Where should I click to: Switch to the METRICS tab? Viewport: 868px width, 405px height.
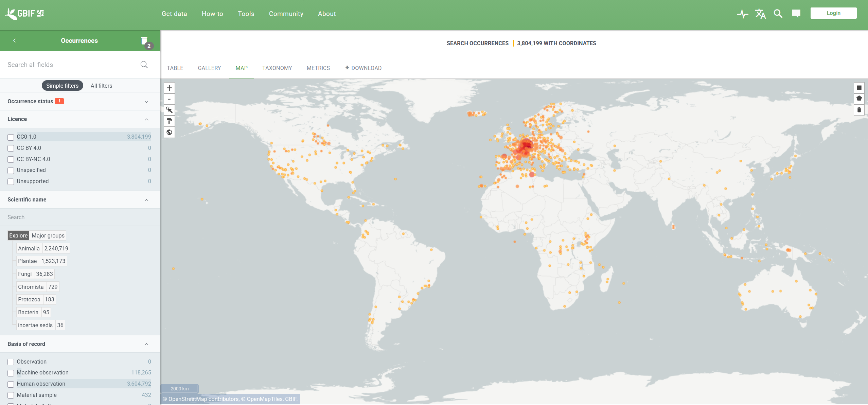point(318,68)
